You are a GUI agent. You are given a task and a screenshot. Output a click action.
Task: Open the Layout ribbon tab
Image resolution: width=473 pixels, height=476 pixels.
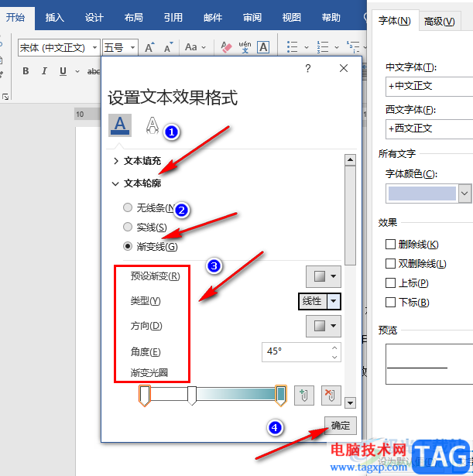point(134,18)
